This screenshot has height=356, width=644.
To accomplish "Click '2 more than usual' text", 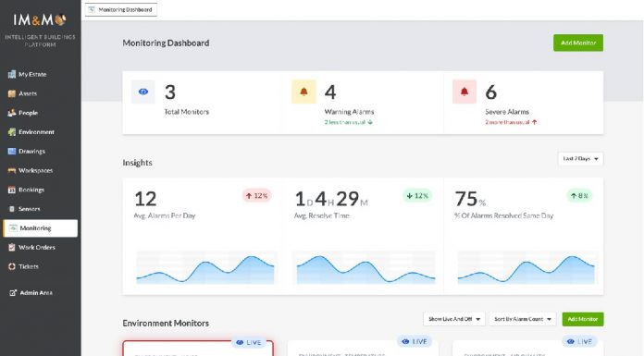I will click(507, 122).
